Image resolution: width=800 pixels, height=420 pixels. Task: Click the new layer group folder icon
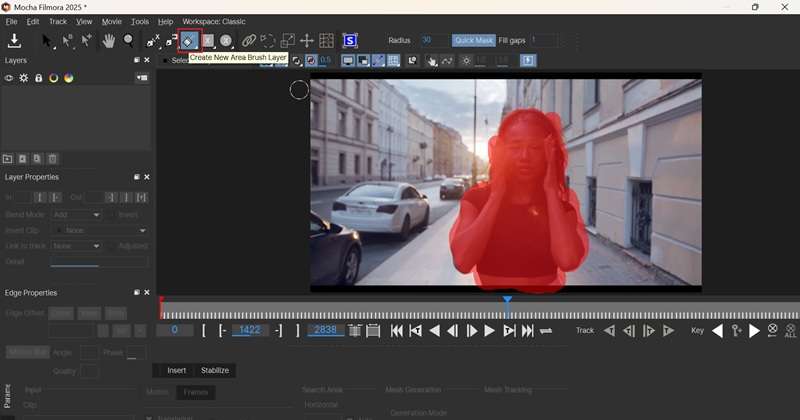pyautogui.click(x=8, y=159)
